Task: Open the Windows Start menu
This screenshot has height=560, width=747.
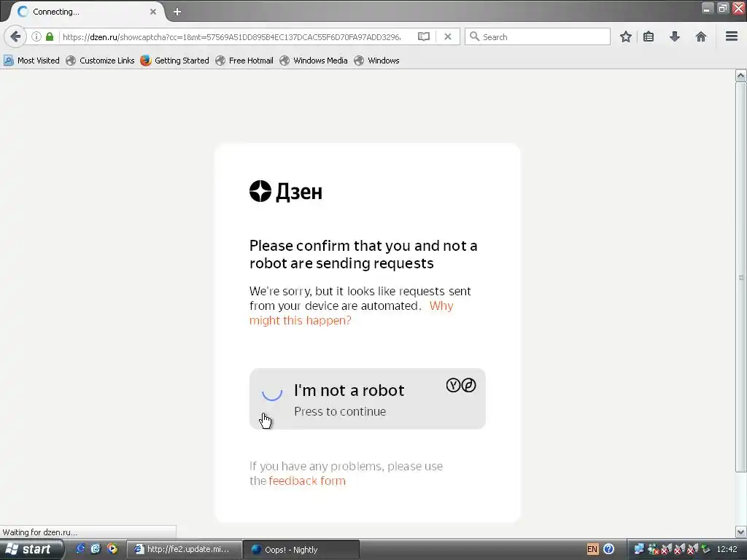Action: point(31,550)
